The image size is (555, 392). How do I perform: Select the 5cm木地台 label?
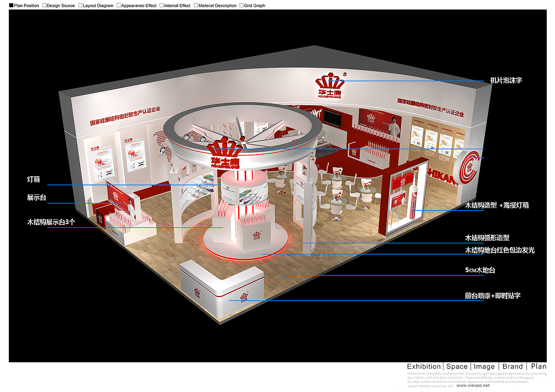click(x=480, y=270)
